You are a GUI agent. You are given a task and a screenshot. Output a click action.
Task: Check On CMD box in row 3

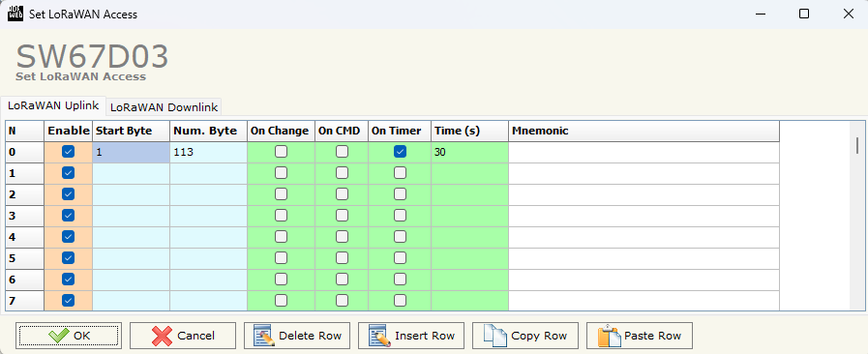pyautogui.click(x=342, y=215)
